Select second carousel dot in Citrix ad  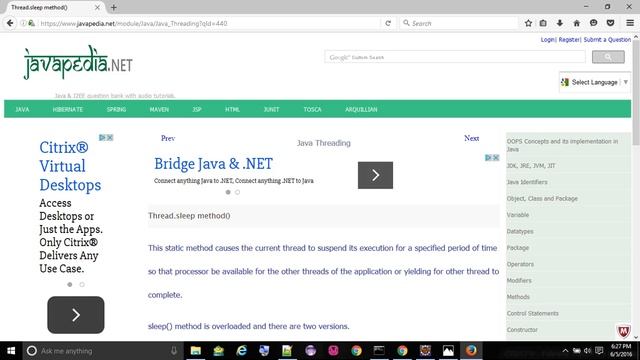click(x=82, y=284)
